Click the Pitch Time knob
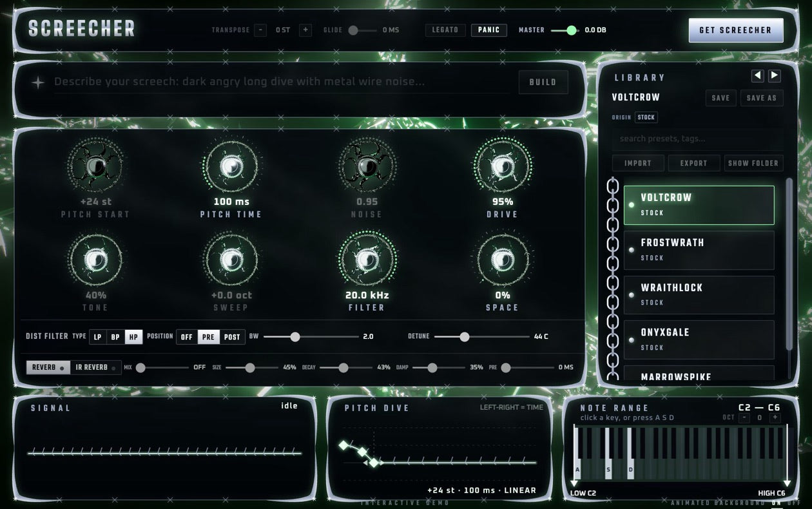 pos(231,167)
